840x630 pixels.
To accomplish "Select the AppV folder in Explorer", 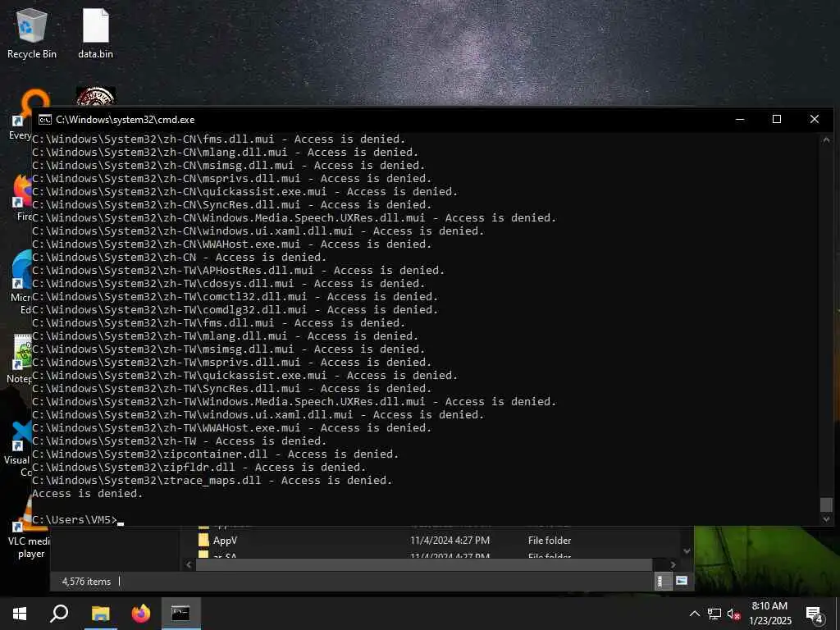I will (x=225, y=541).
